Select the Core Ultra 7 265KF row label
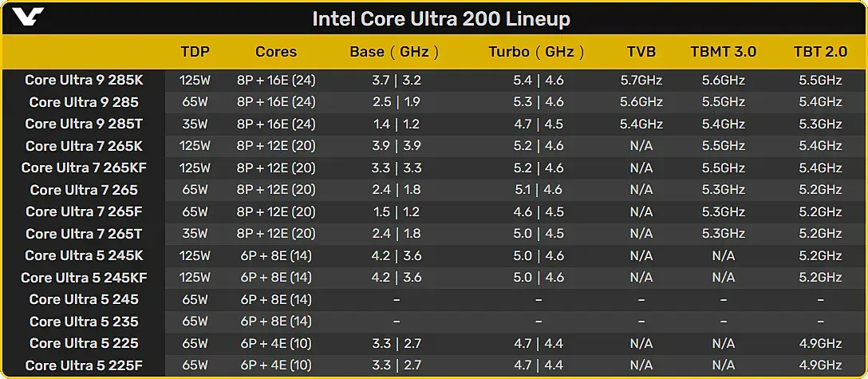Screen dimensions: 868x379 point(84,168)
